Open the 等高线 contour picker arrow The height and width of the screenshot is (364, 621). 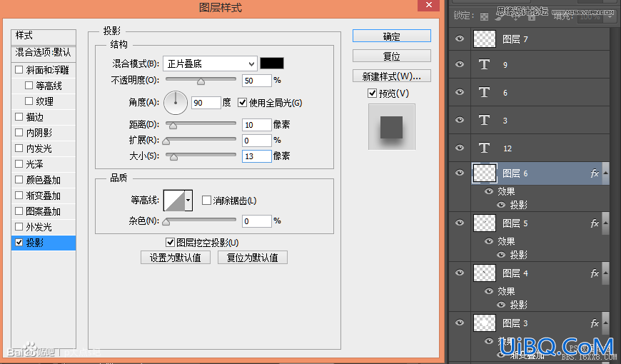tap(188, 201)
